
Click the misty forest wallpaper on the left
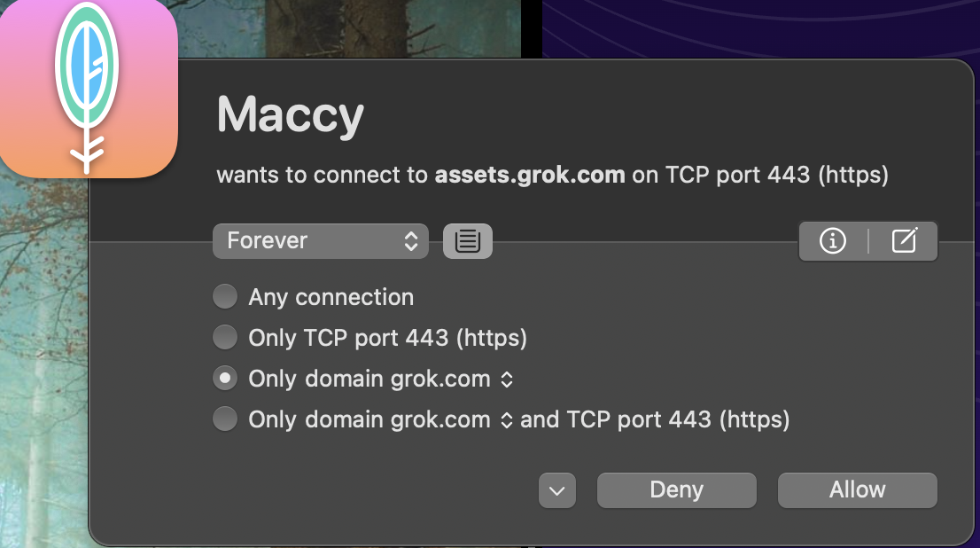43,363
